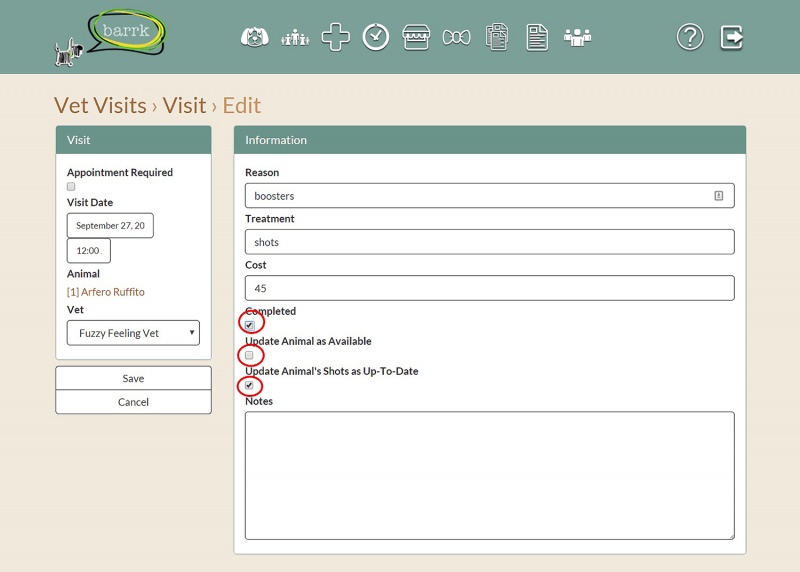Click the Information panel header
The image size is (800, 572).
(x=490, y=140)
